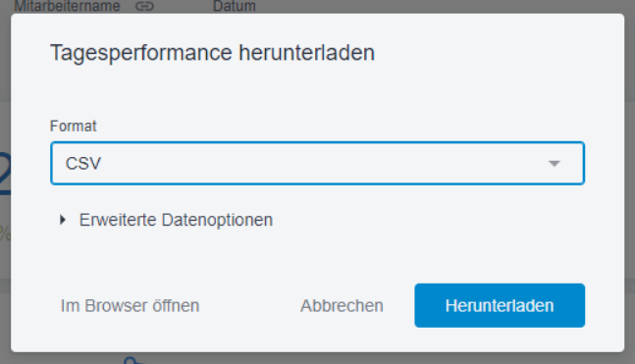Open the Format dropdown arrow

point(554,163)
